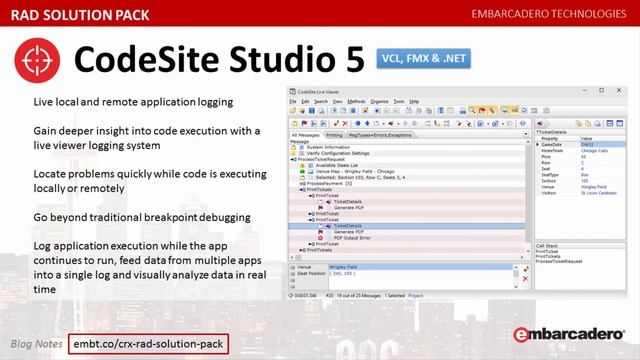Click the Message column header
Screen dimensions: 640x360
[x=300, y=141]
